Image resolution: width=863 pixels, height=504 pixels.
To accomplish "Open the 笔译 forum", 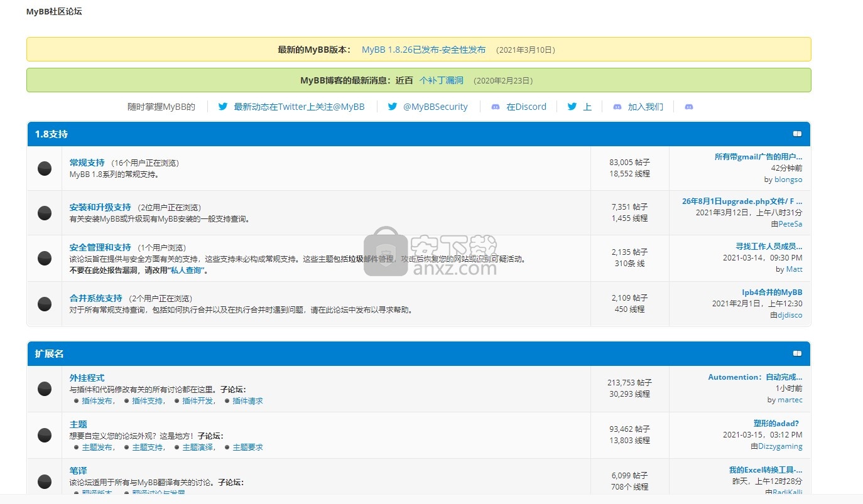I will pos(79,471).
